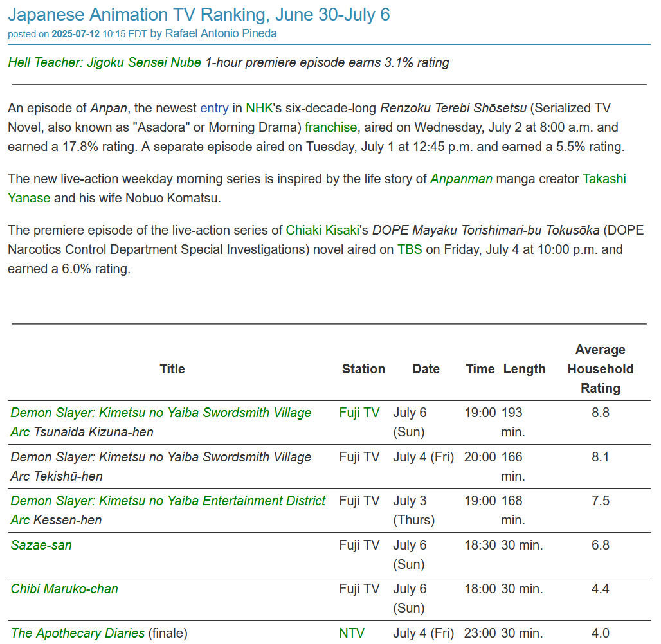Select the 'July 4 (Fri)' date at 20:00

423,457
